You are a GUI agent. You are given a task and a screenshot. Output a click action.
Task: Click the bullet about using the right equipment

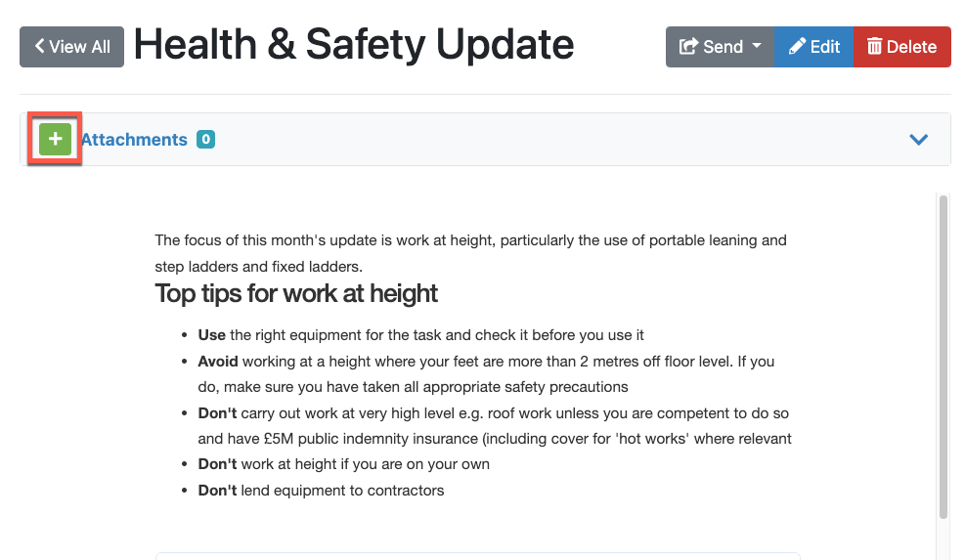tap(420, 335)
